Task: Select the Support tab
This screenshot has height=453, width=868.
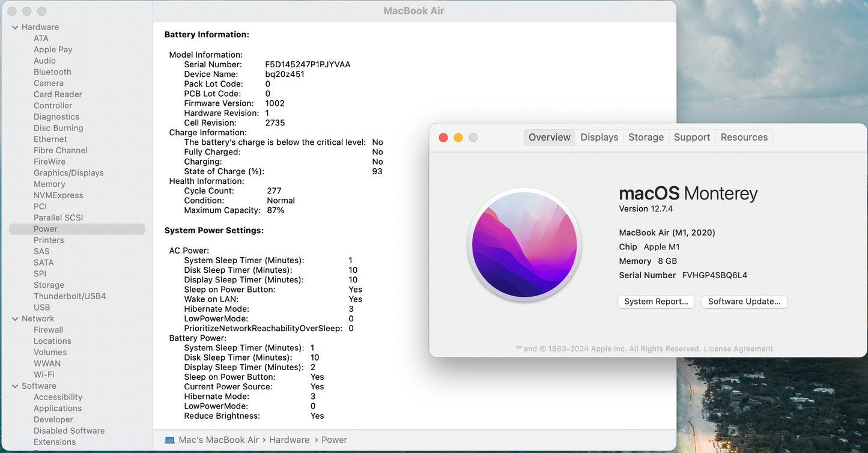Action: click(x=691, y=137)
